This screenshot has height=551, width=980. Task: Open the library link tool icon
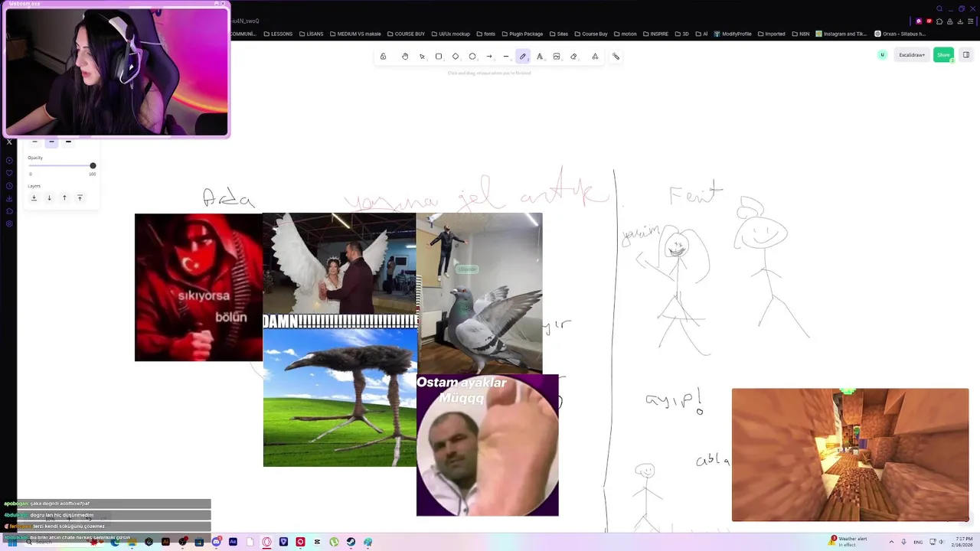tap(616, 56)
